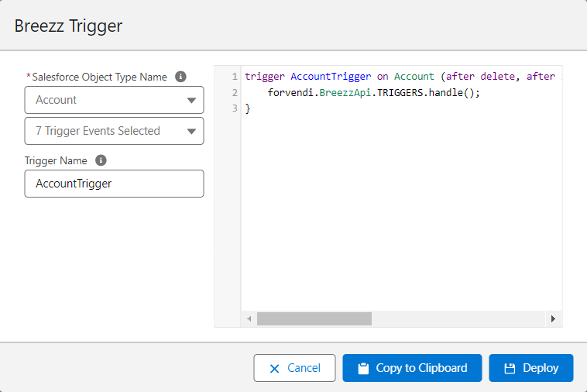The height and width of the screenshot is (392, 587).
Task: Click the Breezz Trigger dialog title
Action: 68,26
